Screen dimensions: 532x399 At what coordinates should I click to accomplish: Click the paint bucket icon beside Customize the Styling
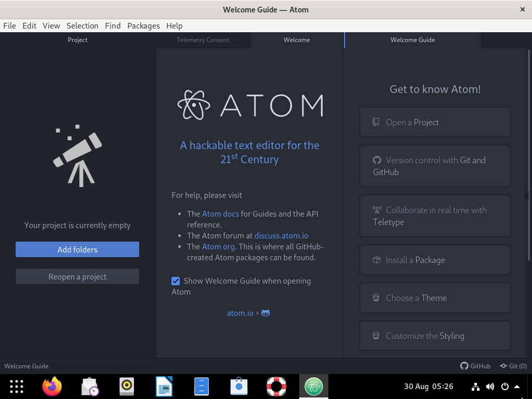376,336
